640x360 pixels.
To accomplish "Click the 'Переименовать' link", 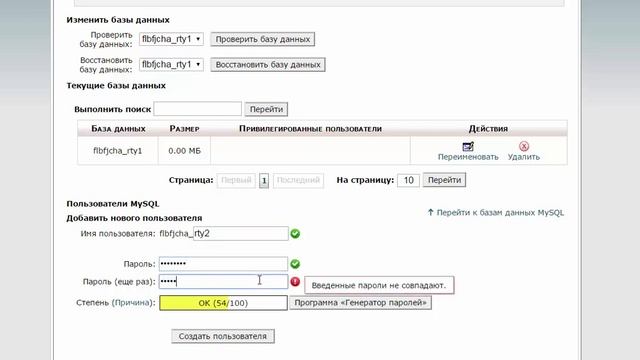I will 468,157.
